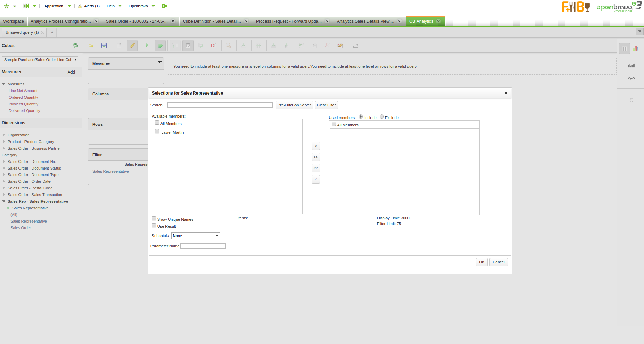Viewport: 644px width, 344px height.
Task: Select the Exclude radio button
Action: point(382,117)
